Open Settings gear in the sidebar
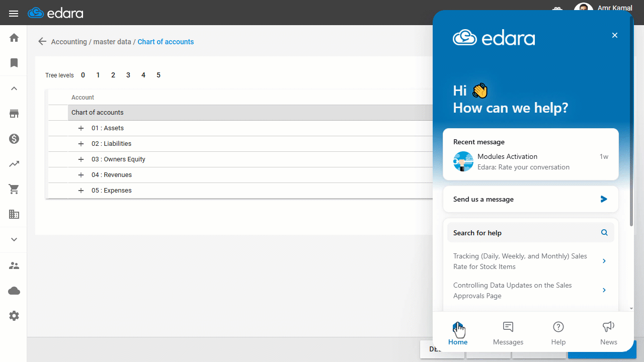Viewport: 644px width, 362px height. pos(14,316)
